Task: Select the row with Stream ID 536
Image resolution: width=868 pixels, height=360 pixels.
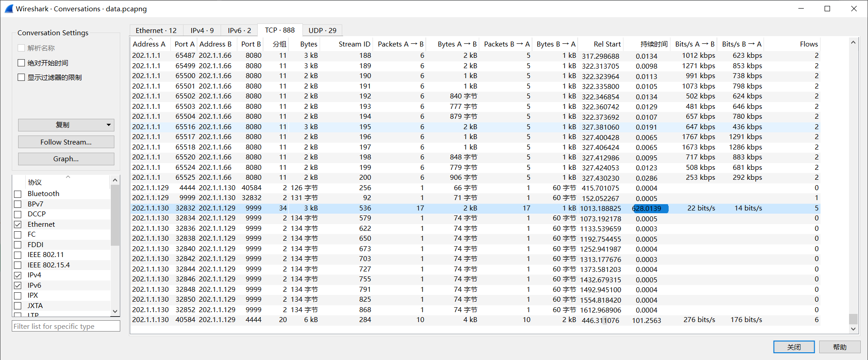Action: (x=475, y=208)
